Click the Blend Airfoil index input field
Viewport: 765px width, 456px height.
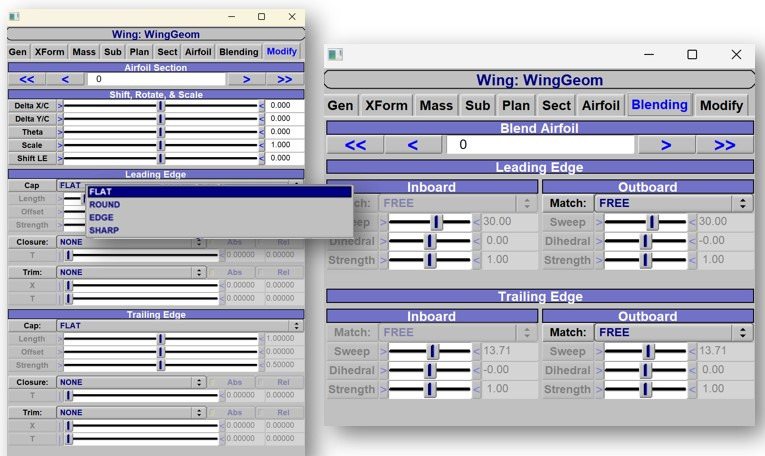[540, 145]
